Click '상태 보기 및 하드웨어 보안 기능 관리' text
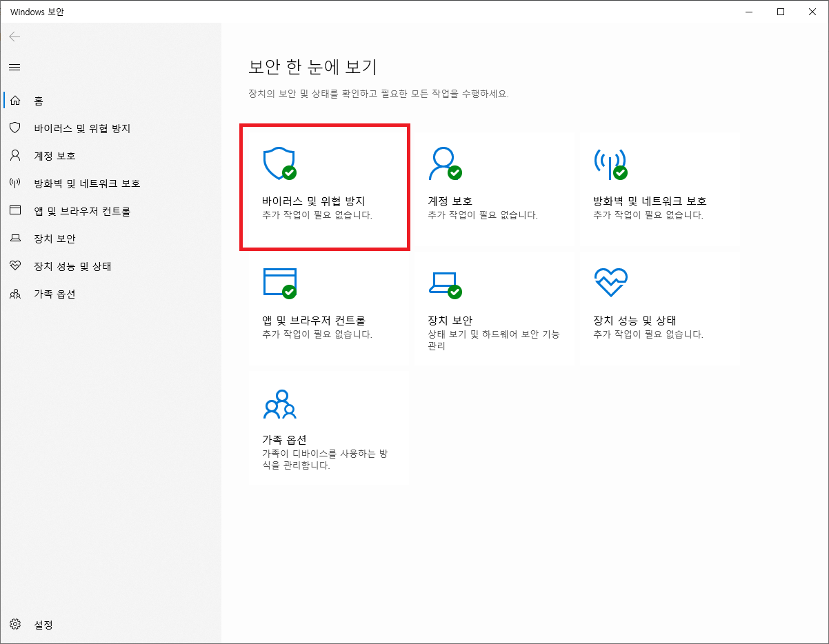The height and width of the screenshot is (644, 829). [494, 340]
